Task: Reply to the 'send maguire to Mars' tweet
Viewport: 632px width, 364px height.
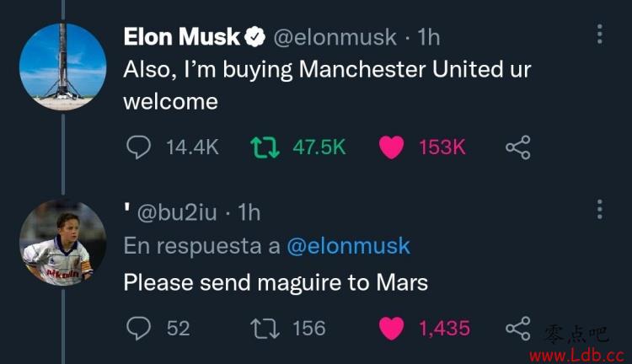Action: coord(138,328)
